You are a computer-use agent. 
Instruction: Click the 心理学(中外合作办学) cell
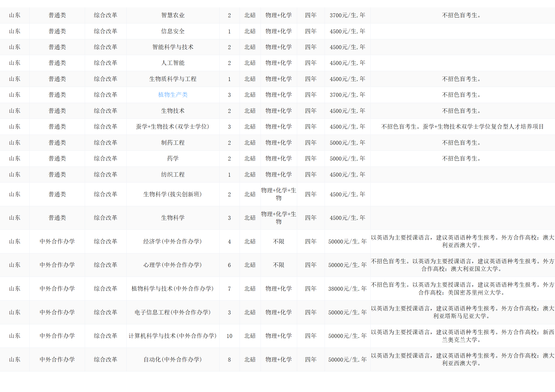tap(173, 265)
